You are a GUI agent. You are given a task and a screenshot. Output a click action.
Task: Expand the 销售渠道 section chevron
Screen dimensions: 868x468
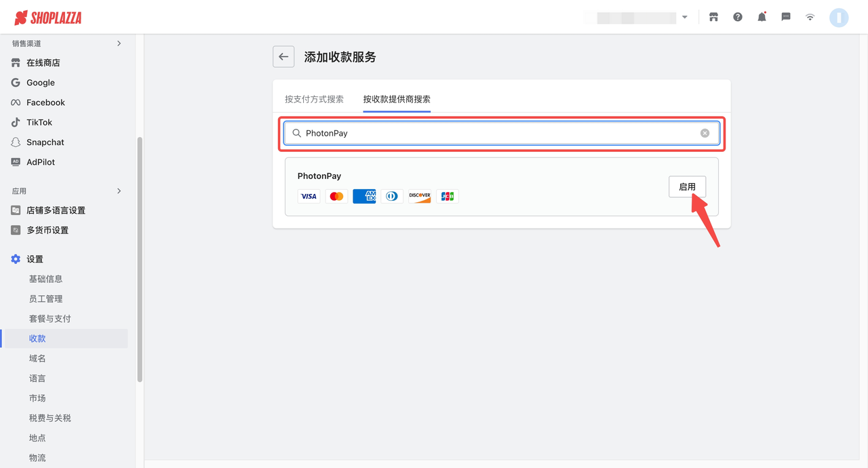point(119,43)
